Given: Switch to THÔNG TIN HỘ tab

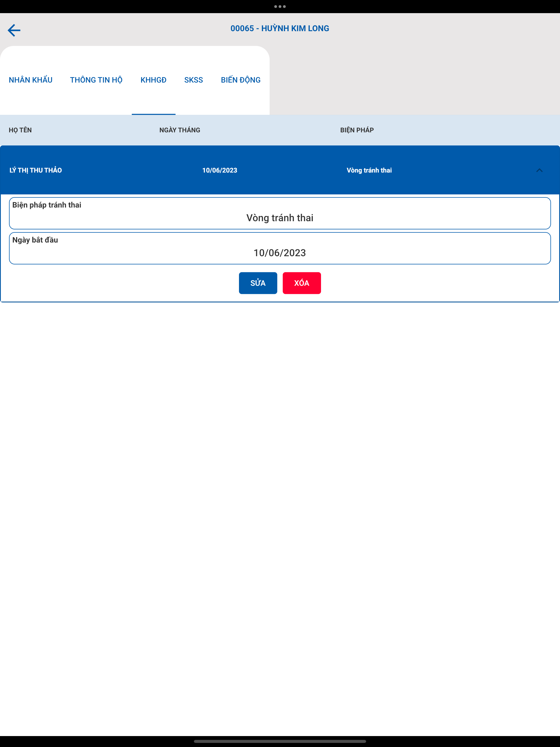Looking at the screenshot, I should pos(96,80).
